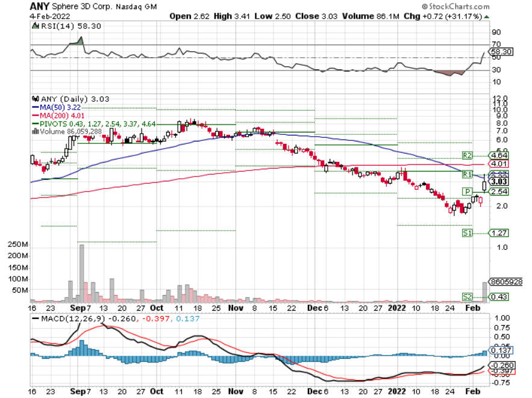Viewport: 532px width, 398px height.
Task: Click the latest February volume bar
Action: pos(484,292)
